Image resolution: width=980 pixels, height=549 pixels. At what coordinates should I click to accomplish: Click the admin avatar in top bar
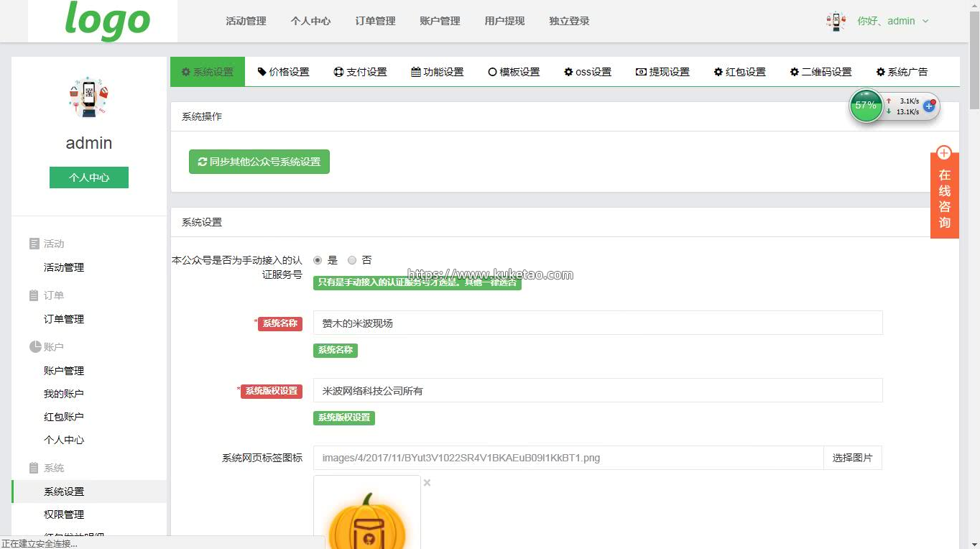coord(836,21)
